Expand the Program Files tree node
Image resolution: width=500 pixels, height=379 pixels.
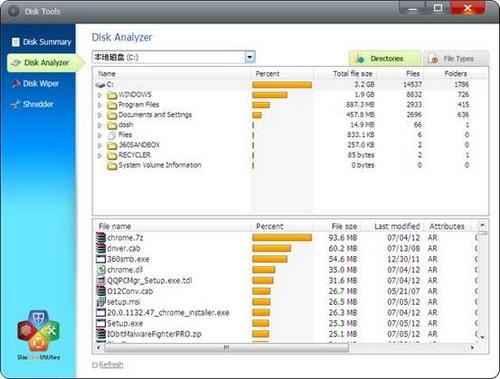click(100, 105)
